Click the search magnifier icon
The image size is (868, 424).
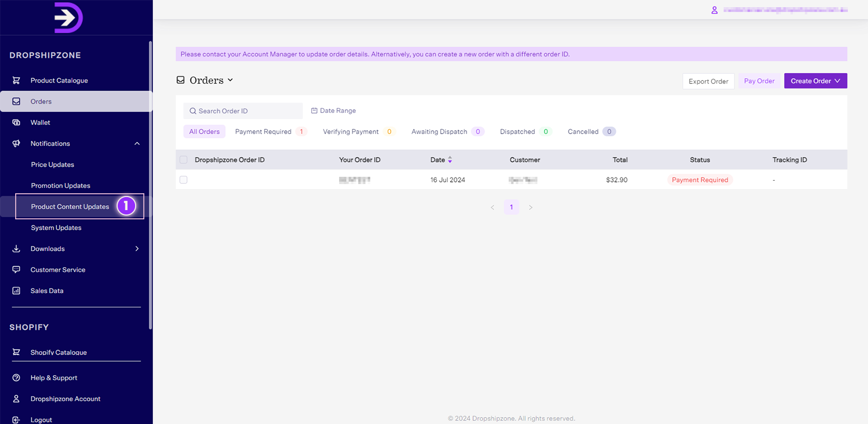coord(193,111)
